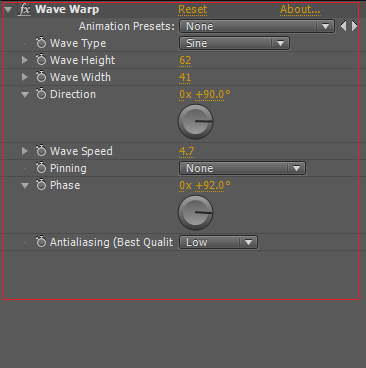Click the Antialiasing stopwatch icon
The image size is (366, 368).
tap(41, 242)
